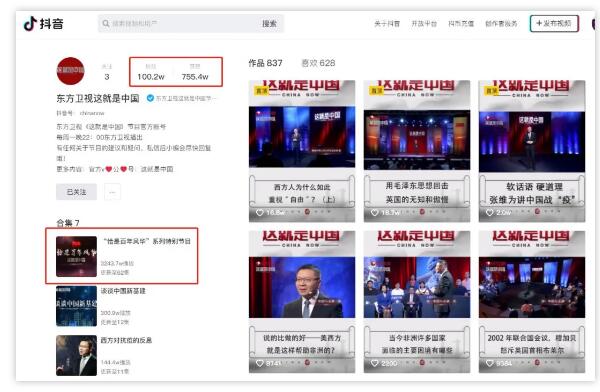Click the following count 3
600x392 pixels.
[x=107, y=77]
